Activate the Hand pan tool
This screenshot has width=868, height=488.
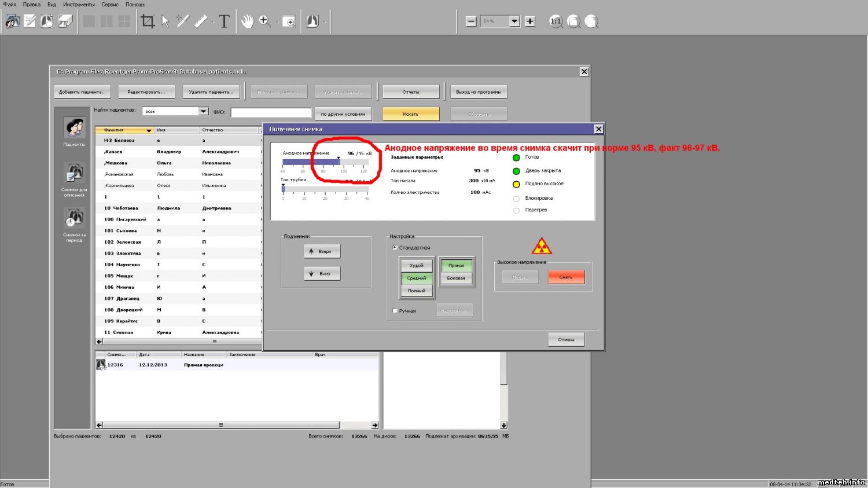tap(247, 22)
